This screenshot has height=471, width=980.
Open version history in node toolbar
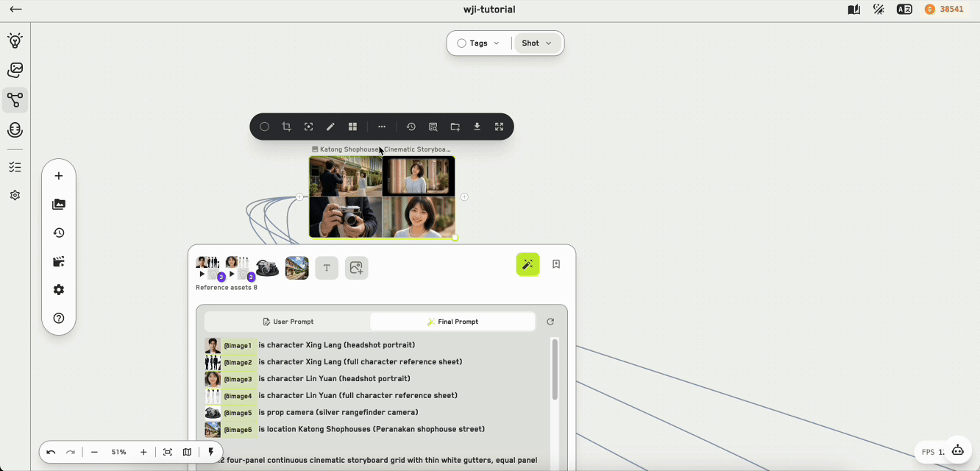[x=411, y=127]
